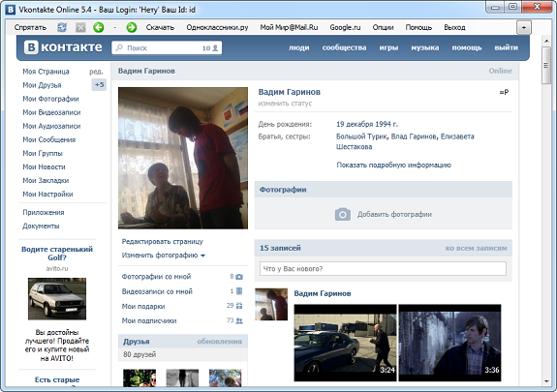Click the people icon beside Мои подписчики
This screenshot has width=557, height=392.
(239, 320)
